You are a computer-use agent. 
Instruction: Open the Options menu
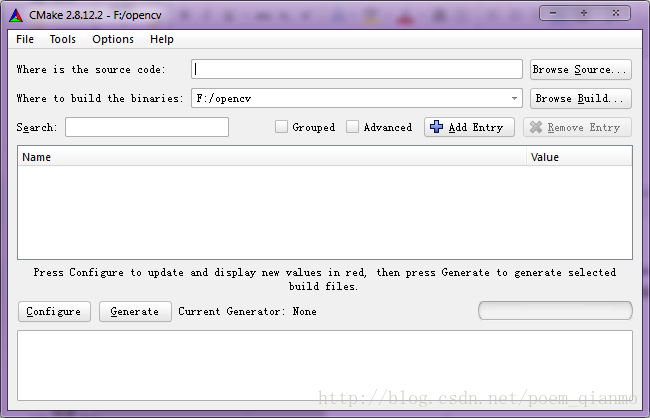pos(113,39)
